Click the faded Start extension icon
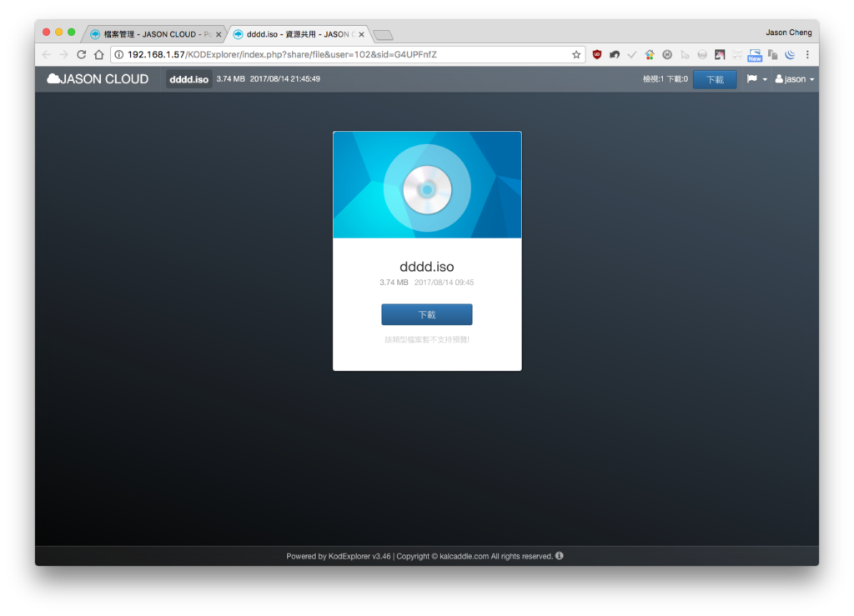 pos(737,54)
